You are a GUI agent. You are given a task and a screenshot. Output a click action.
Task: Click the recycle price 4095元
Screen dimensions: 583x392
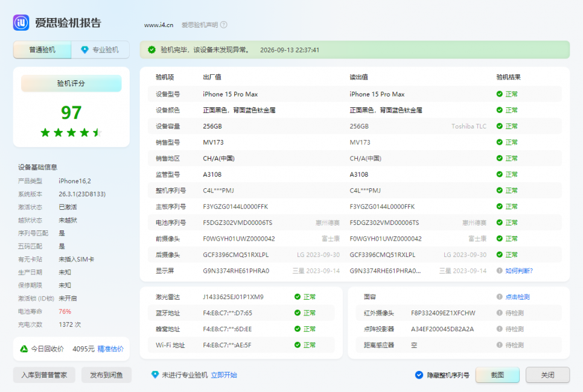[x=84, y=349]
